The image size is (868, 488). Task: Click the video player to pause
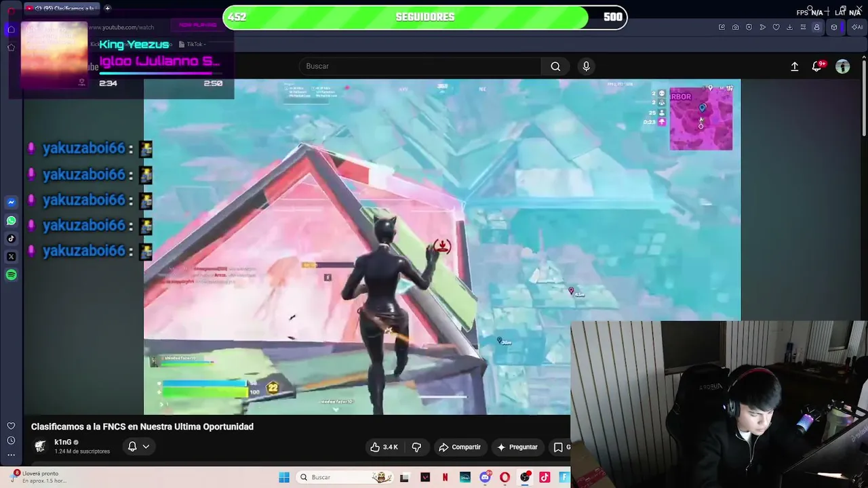[442, 247]
